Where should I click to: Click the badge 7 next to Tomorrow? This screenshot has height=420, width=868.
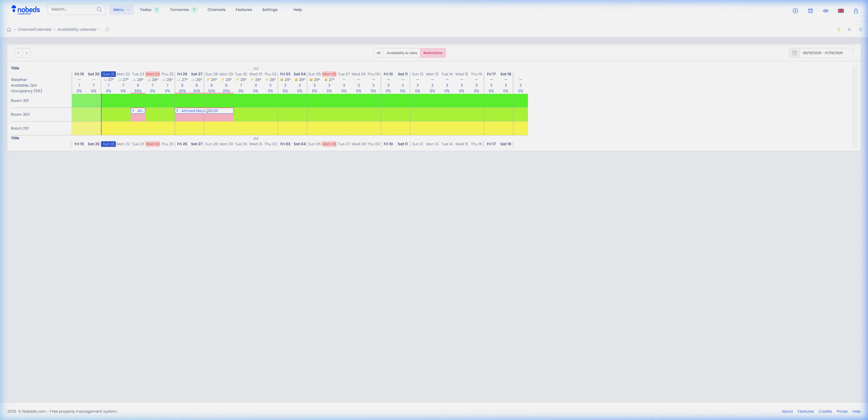[194, 10]
